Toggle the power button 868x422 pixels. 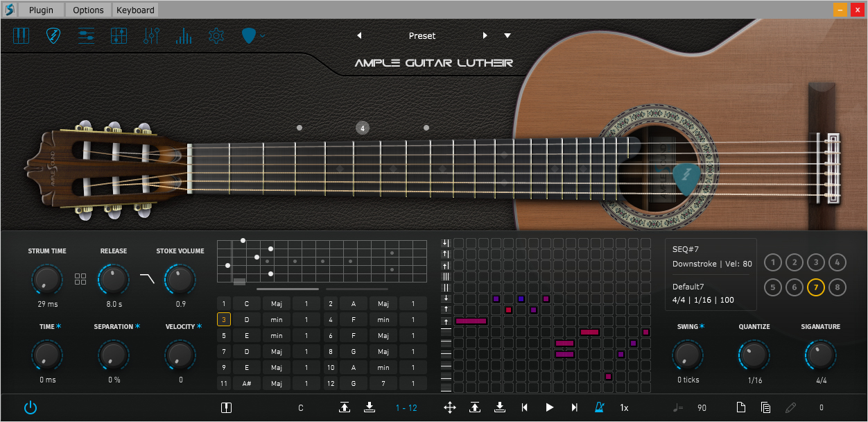click(31, 407)
